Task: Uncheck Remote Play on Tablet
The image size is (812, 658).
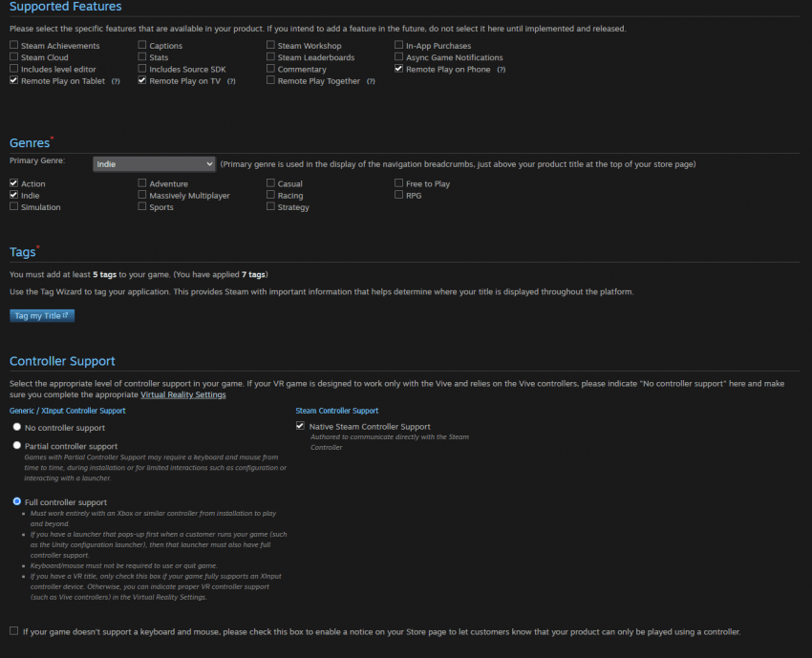Action: point(14,80)
